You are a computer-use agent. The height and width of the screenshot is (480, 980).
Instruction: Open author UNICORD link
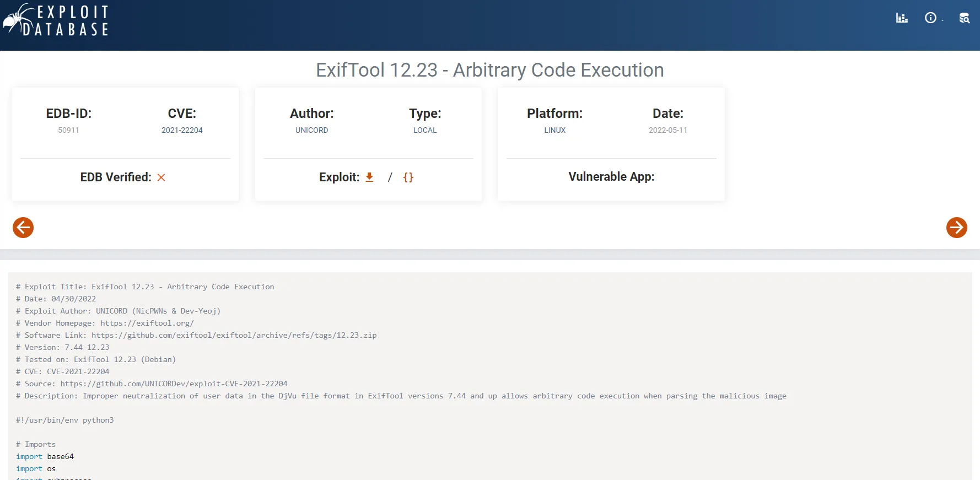pyautogui.click(x=312, y=130)
